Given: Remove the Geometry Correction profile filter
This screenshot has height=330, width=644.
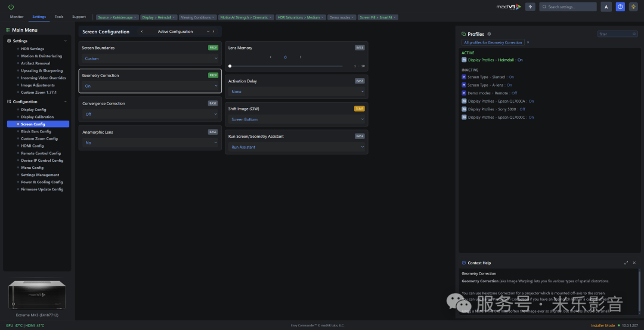Looking at the screenshot, I should pos(528,42).
